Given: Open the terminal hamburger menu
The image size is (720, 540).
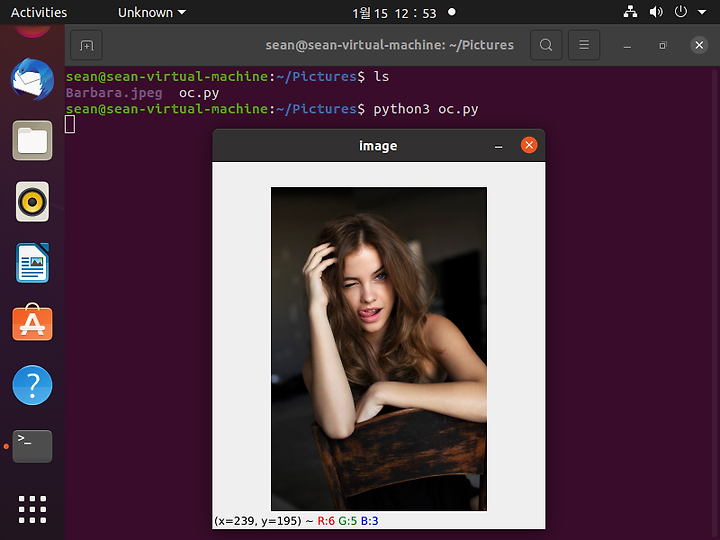Looking at the screenshot, I should pos(584,45).
